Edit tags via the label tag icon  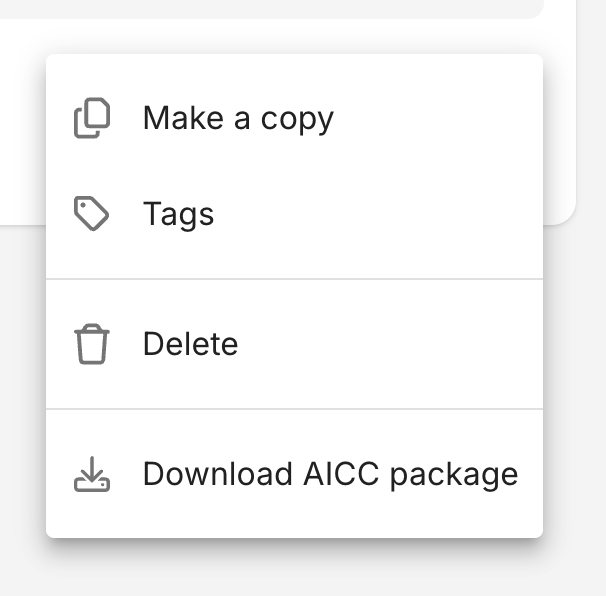[92, 214]
